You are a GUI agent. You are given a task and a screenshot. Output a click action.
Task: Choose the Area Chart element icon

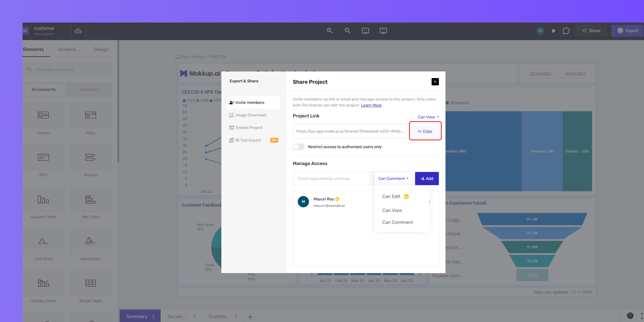pos(90,241)
